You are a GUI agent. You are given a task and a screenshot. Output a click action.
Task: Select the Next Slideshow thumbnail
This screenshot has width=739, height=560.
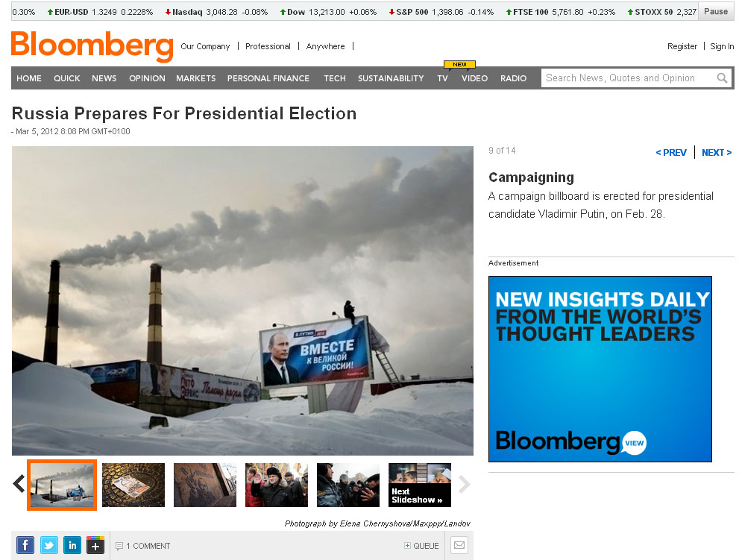(x=419, y=485)
